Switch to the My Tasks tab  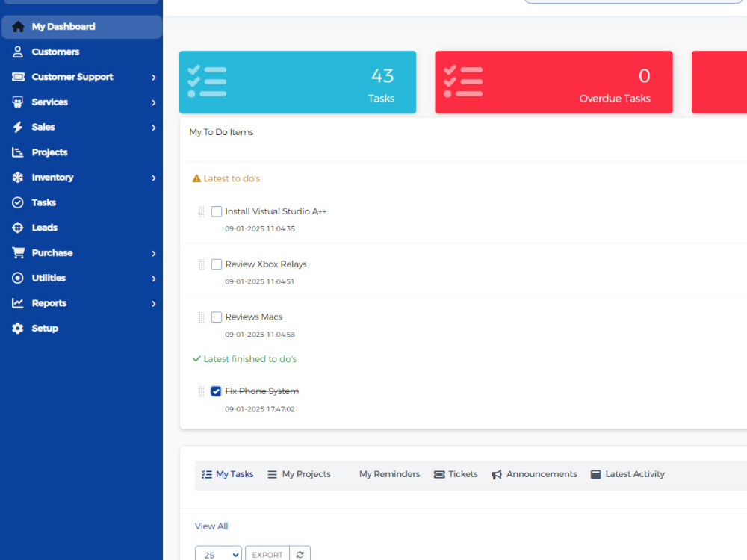click(x=227, y=474)
